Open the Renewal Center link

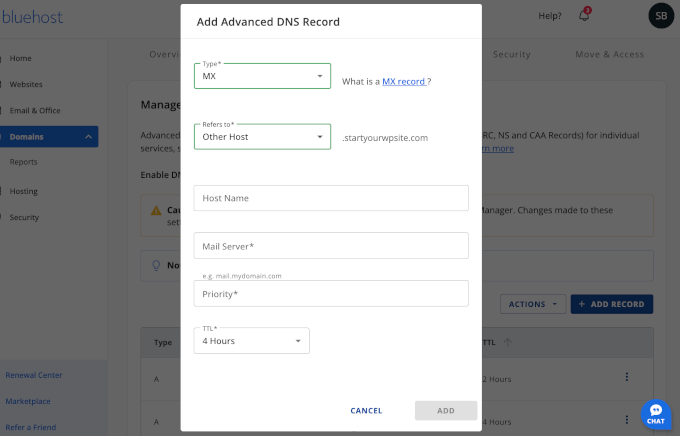34,375
